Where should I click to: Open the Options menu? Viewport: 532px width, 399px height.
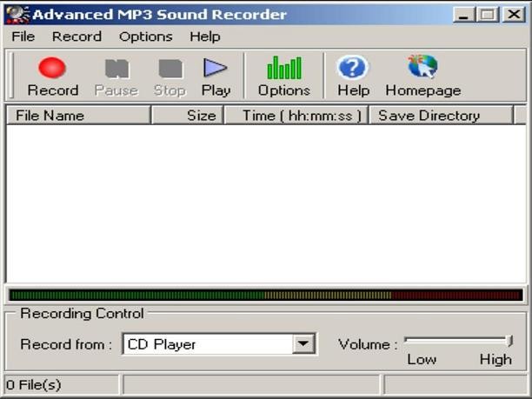[x=145, y=37]
